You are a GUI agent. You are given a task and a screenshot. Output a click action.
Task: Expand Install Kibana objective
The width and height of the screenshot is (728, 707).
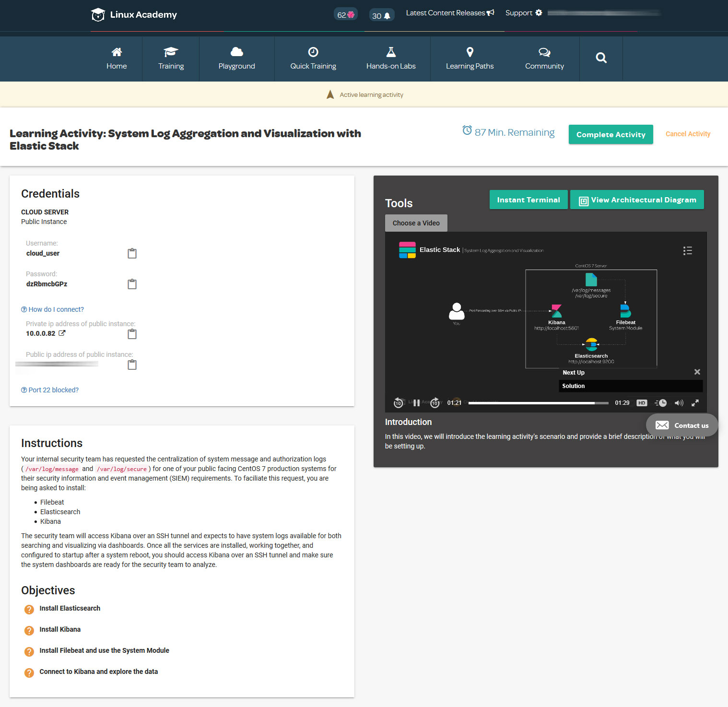click(60, 629)
